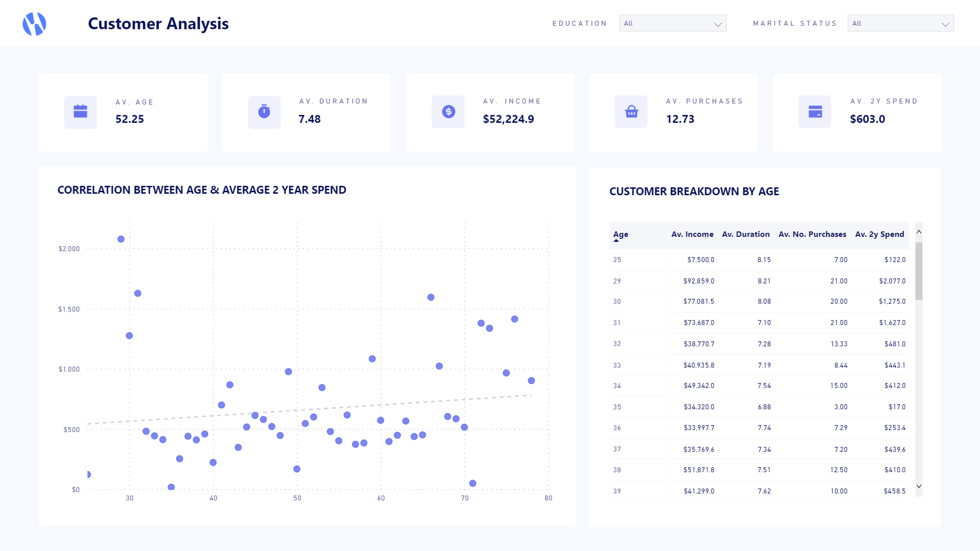Click the Age 39 row label

617,491
